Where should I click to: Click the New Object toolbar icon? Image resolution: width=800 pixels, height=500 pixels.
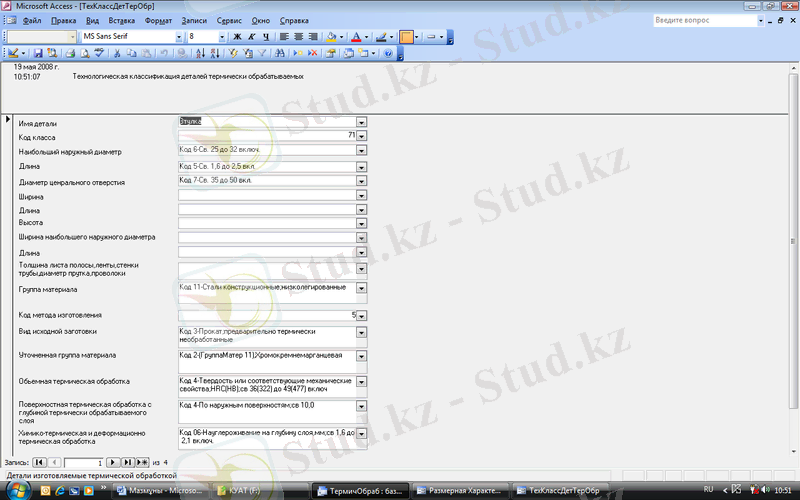click(x=364, y=53)
